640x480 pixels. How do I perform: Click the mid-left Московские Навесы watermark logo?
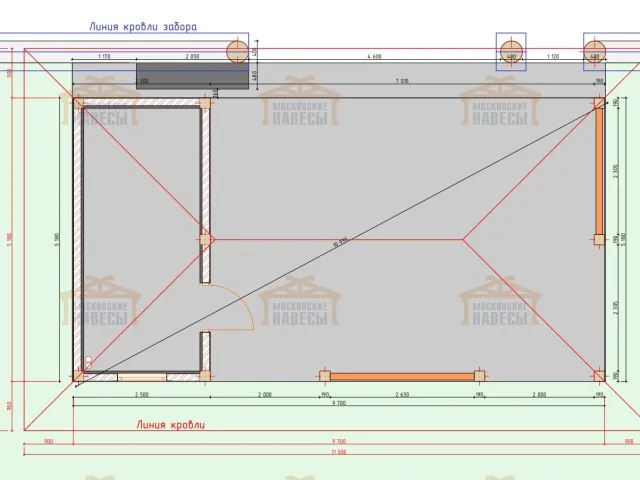tap(98, 308)
